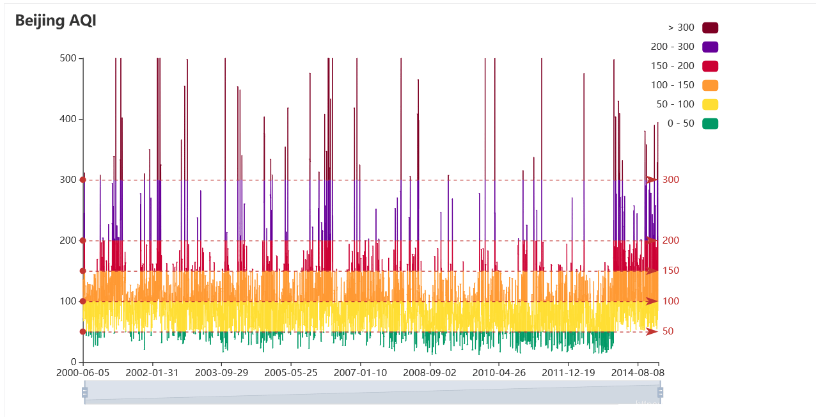Click the red 200 mark line end label

671,241
